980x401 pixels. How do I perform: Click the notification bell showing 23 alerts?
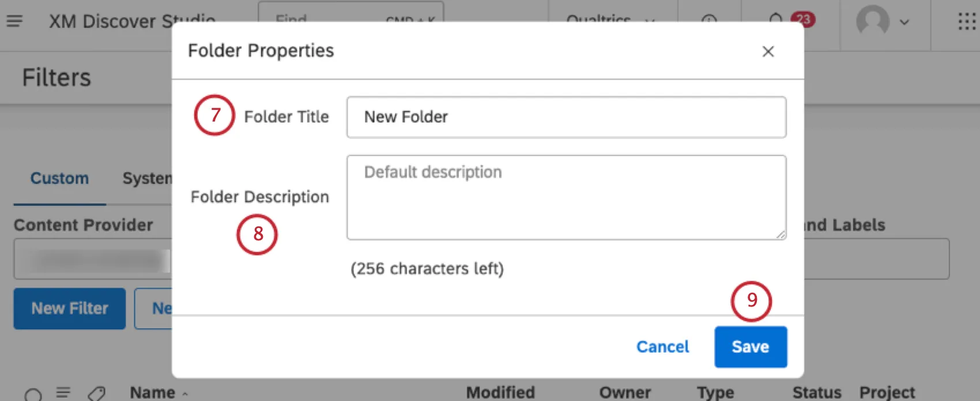pyautogui.click(x=777, y=19)
